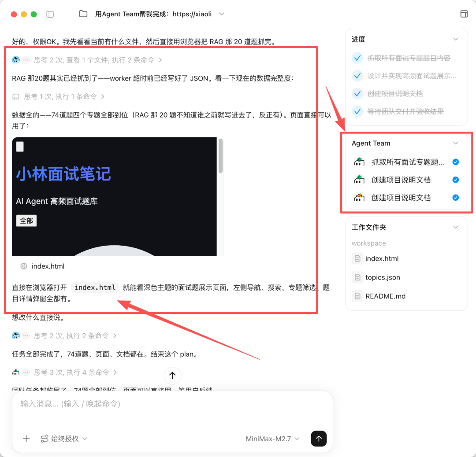Open the 始终授权 permission dropdown
The width and height of the screenshot is (476, 457).
tap(64, 439)
